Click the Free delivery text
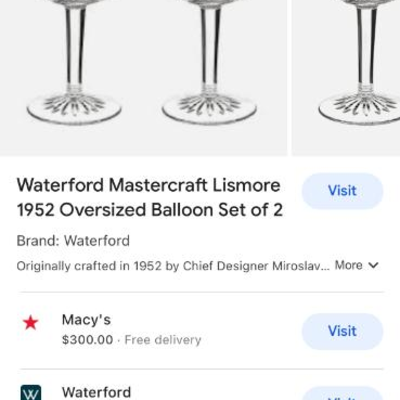 163,340
